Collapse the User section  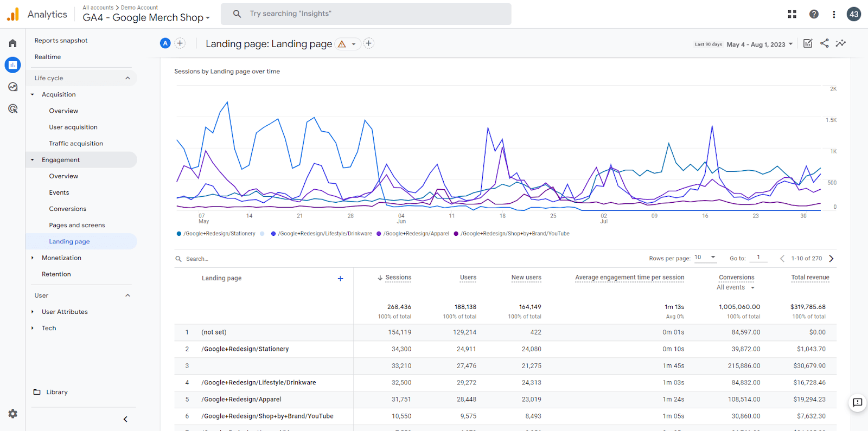(x=127, y=295)
